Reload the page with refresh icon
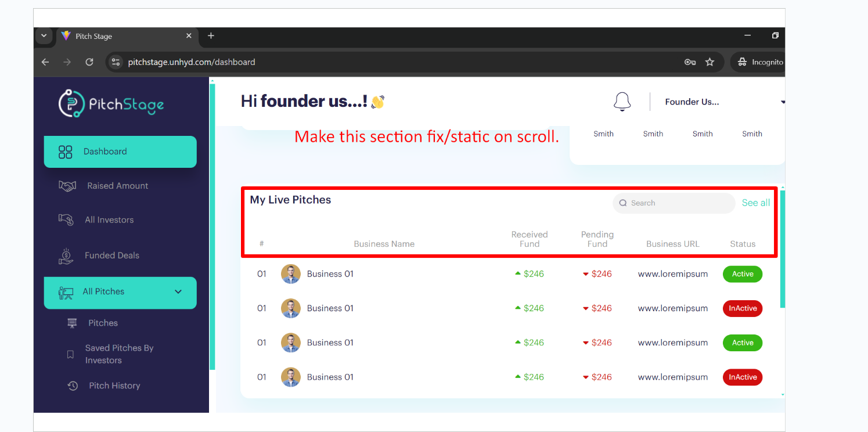Screen dimensions: 868x432 point(89,62)
